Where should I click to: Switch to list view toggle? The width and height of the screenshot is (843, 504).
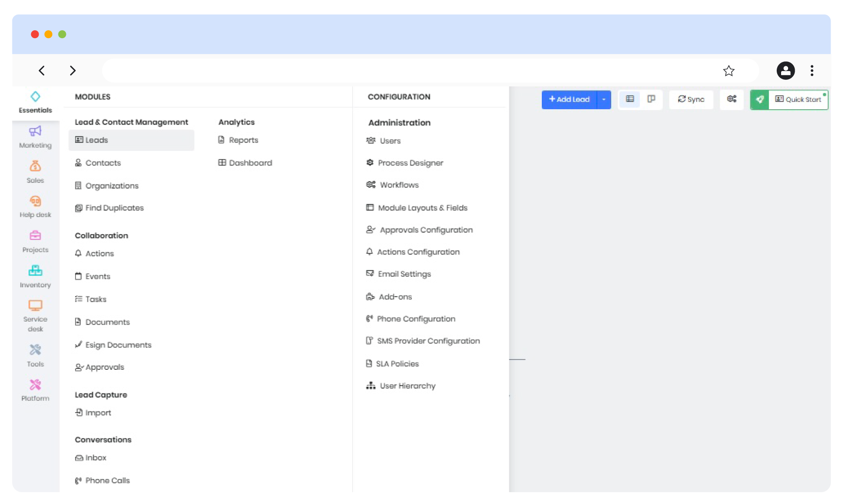point(630,100)
